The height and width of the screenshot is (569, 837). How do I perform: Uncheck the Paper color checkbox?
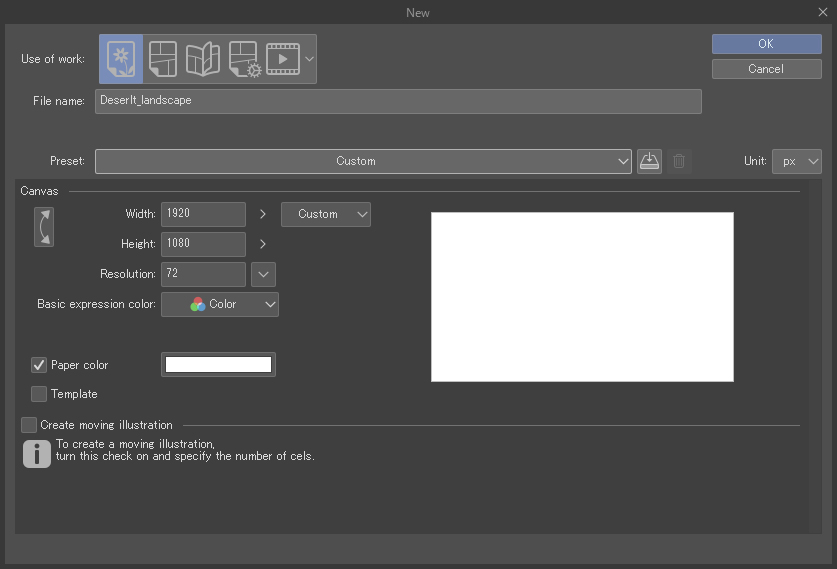(x=40, y=365)
